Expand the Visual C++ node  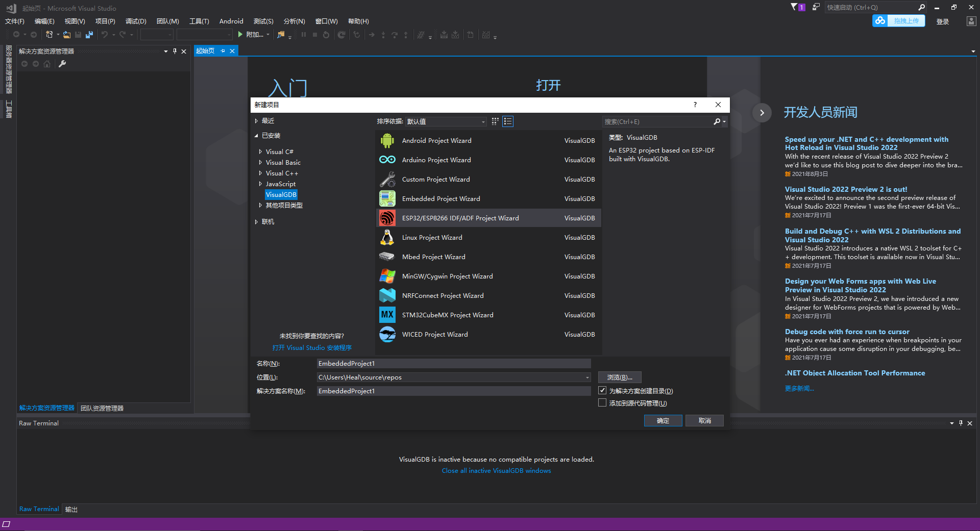tap(260, 173)
